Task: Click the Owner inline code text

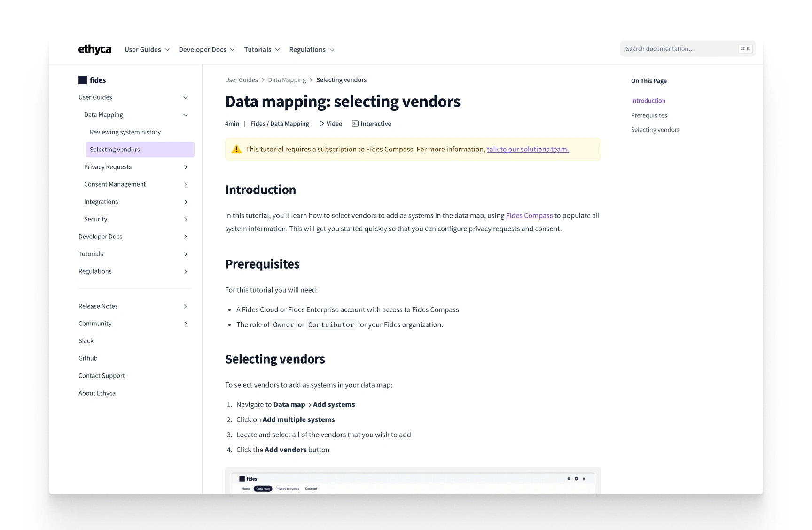Action: (x=284, y=325)
